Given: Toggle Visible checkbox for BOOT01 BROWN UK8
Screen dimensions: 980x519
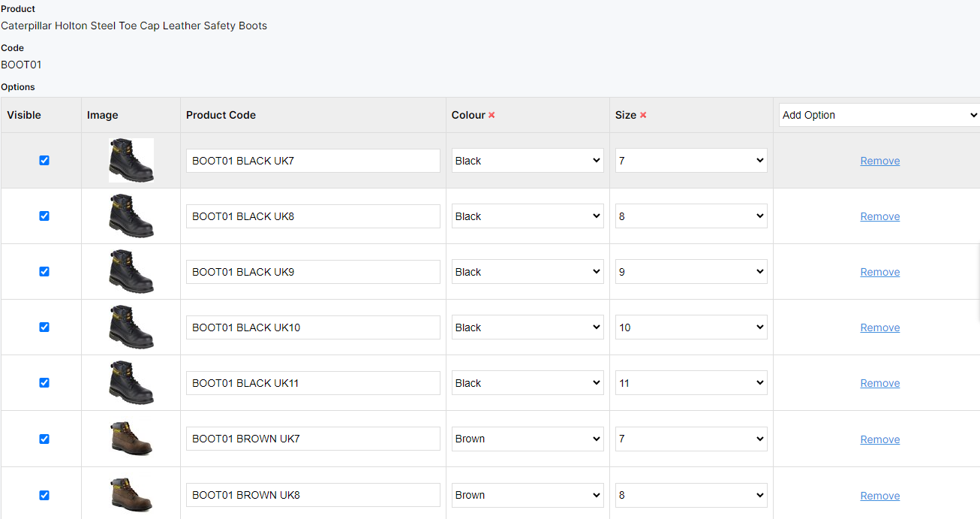Looking at the screenshot, I should tap(44, 495).
